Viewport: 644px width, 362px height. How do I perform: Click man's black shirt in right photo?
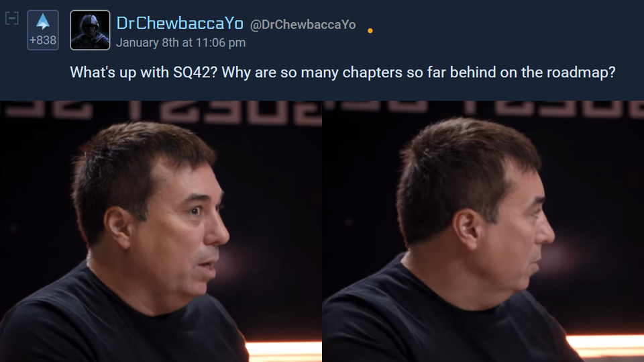[443, 321]
